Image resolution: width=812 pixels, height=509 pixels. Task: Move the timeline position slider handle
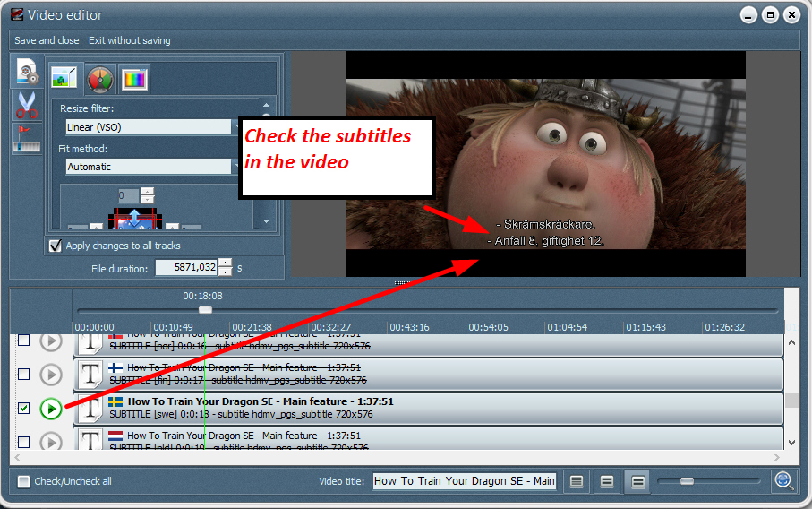pyautogui.click(x=206, y=310)
